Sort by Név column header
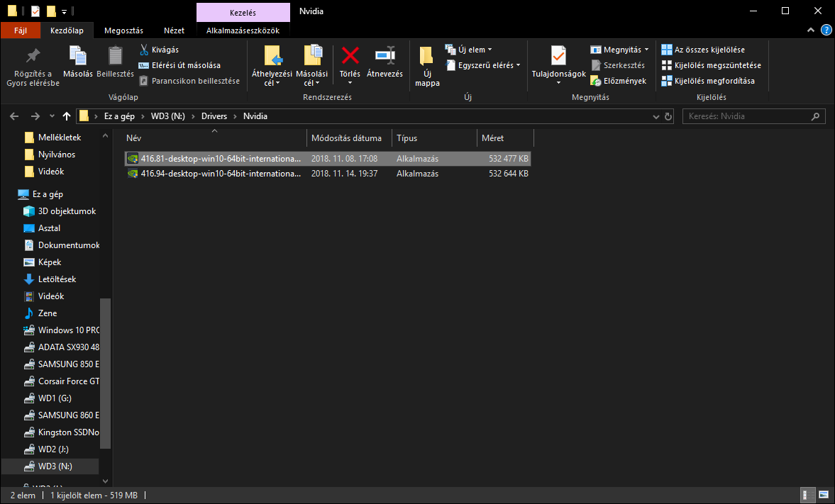The height and width of the screenshot is (504, 835). 215,138
